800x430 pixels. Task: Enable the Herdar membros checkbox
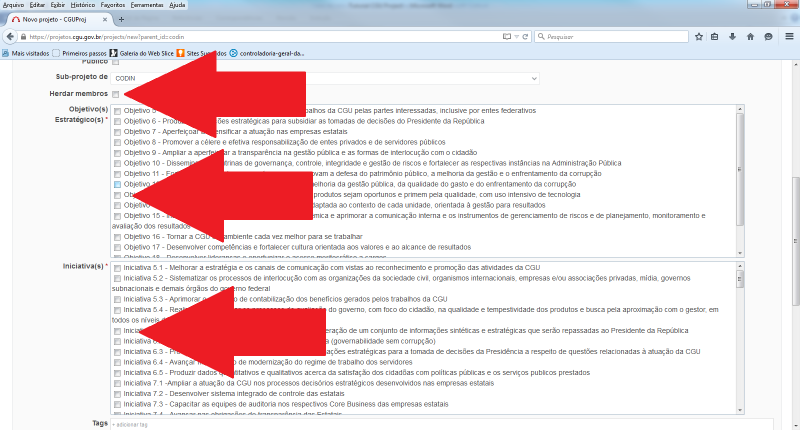point(117,94)
